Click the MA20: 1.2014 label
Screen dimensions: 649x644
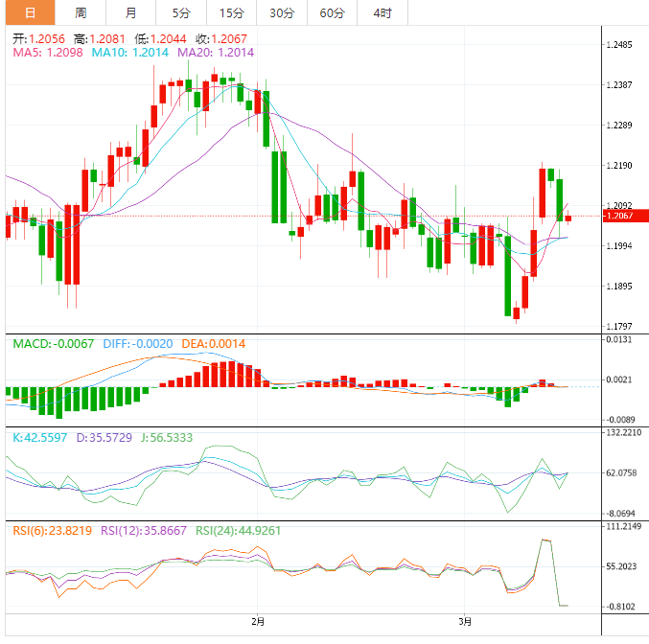(x=216, y=53)
